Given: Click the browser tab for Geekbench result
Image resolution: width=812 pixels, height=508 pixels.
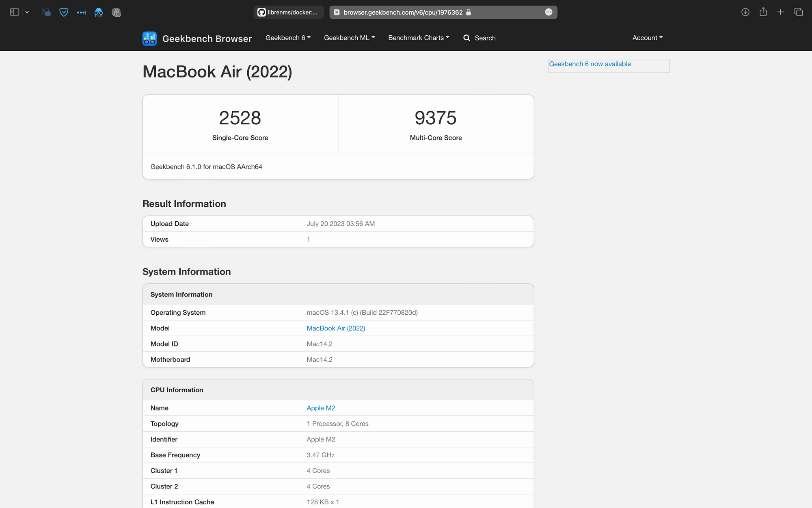Looking at the screenshot, I should (x=443, y=12).
